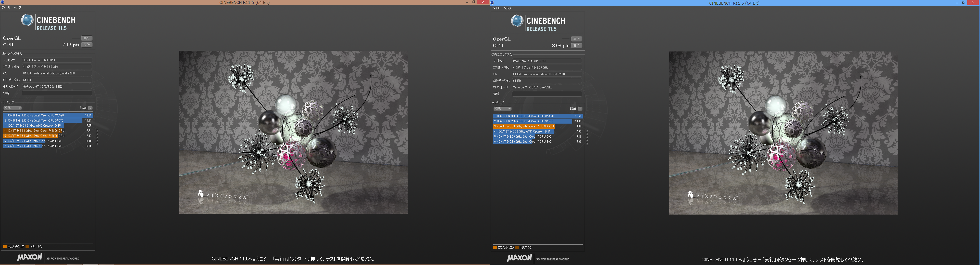Select the Xeon X5570 ranking row in the right window
The width and height of the screenshot is (980, 265).
[x=538, y=121]
